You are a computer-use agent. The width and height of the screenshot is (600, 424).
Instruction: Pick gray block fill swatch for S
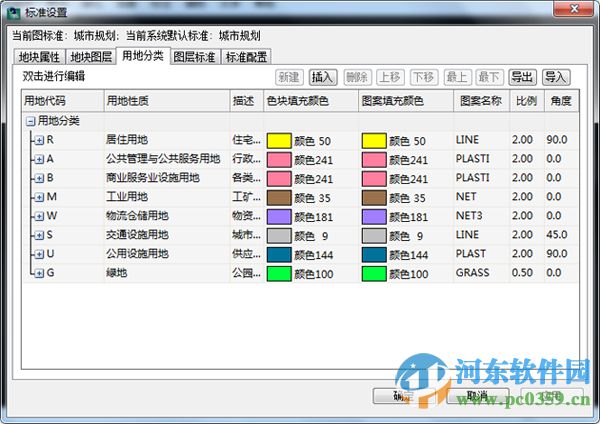pyautogui.click(x=279, y=236)
